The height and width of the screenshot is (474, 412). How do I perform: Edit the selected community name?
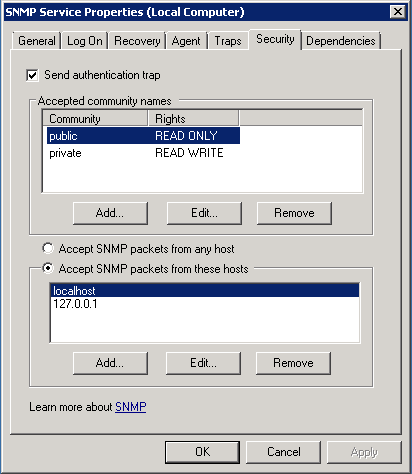204,213
